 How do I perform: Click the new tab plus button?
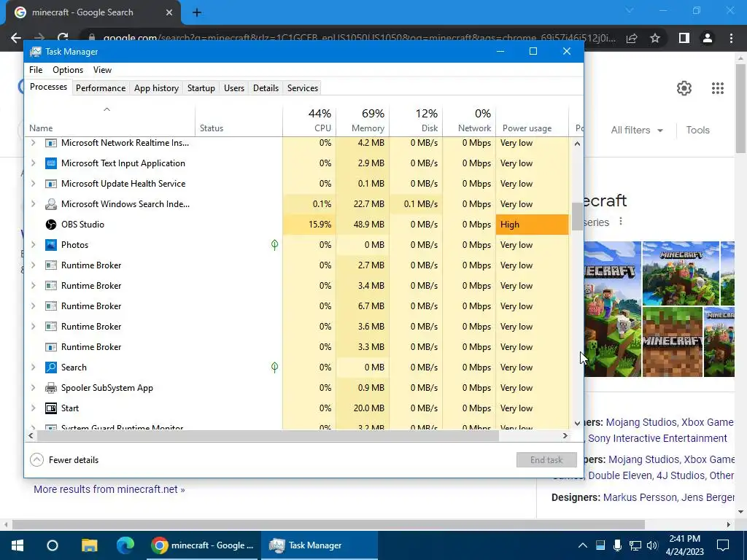pos(197,13)
